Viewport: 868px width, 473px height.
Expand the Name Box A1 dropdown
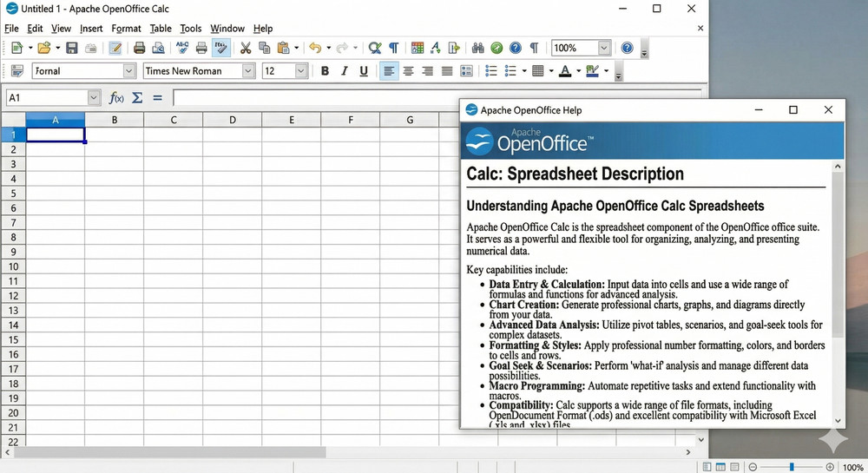(x=94, y=98)
